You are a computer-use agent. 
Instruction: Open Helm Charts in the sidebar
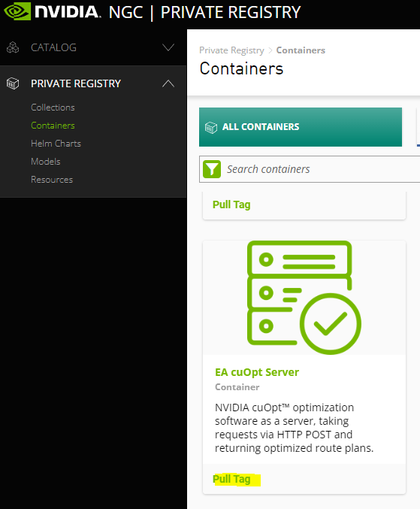[56, 144]
